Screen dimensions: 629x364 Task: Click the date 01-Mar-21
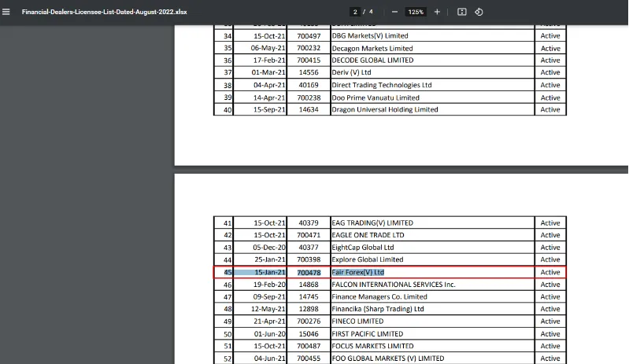pos(268,72)
